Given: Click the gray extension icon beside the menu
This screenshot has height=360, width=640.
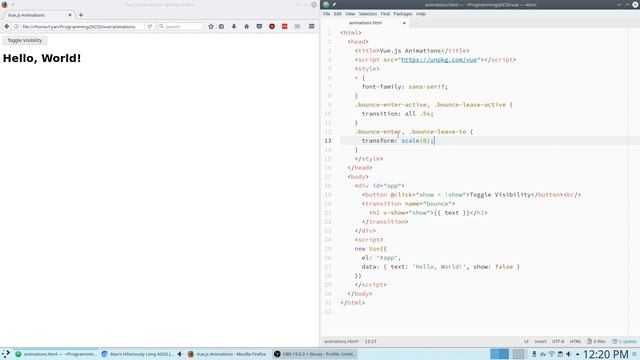Looking at the screenshot, I should pos(297,27).
